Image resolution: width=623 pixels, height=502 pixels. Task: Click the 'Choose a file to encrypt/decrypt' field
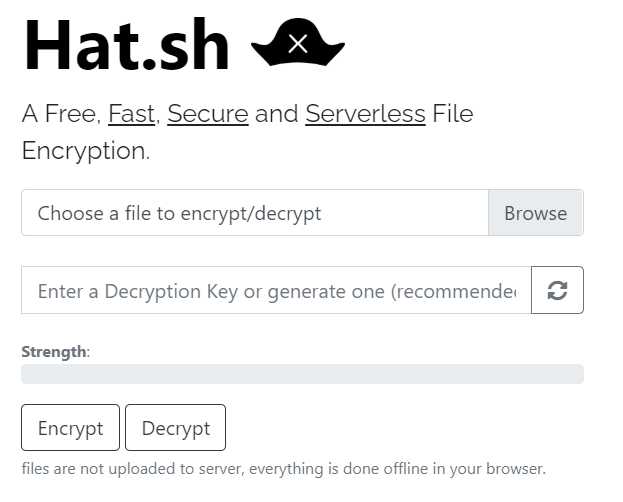click(x=255, y=213)
